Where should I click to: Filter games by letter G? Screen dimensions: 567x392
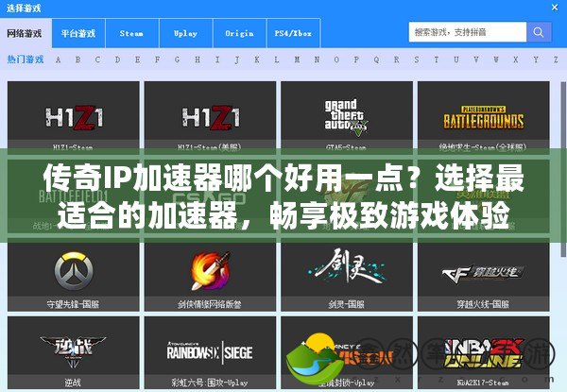[178, 60]
